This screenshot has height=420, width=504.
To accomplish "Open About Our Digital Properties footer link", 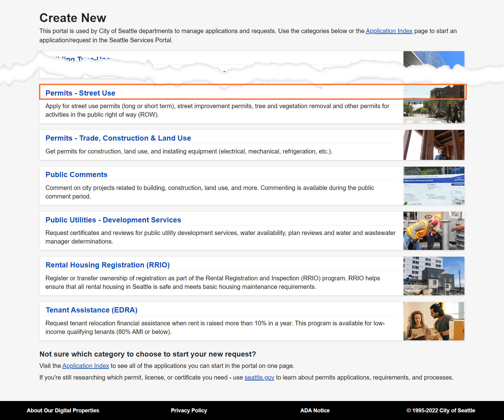I will click(x=63, y=411).
